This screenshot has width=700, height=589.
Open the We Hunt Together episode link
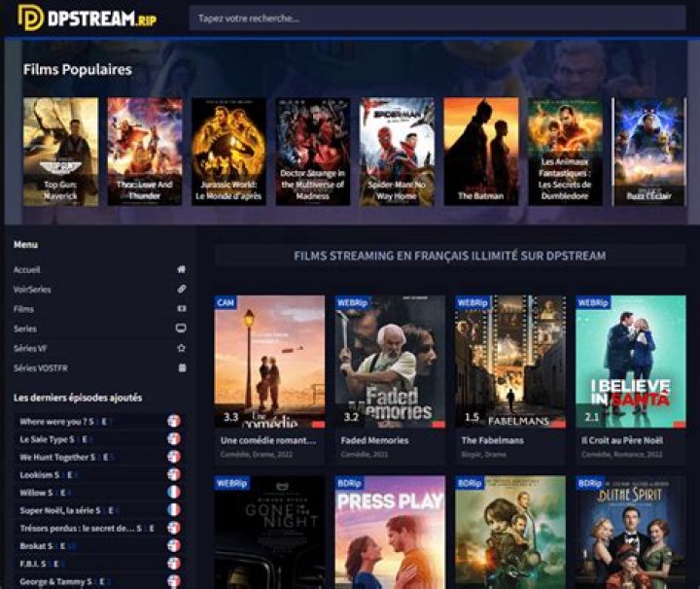pyautogui.click(x=66, y=458)
